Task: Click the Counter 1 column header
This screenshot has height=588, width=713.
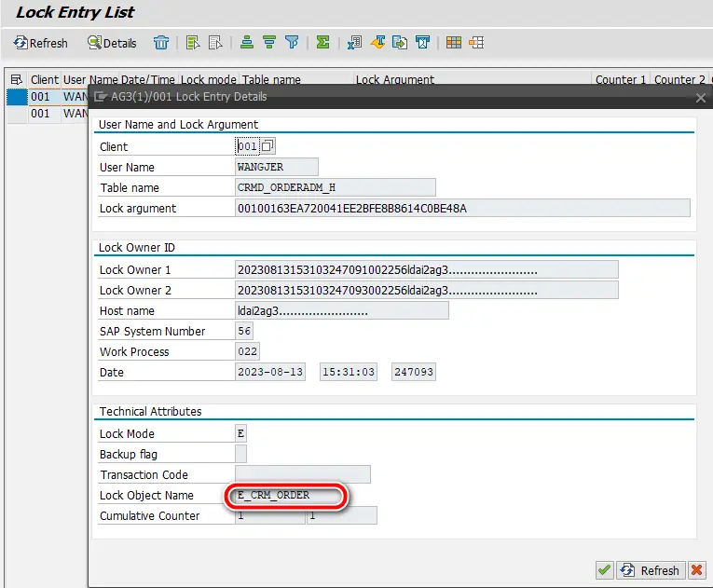Action: pos(621,79)
